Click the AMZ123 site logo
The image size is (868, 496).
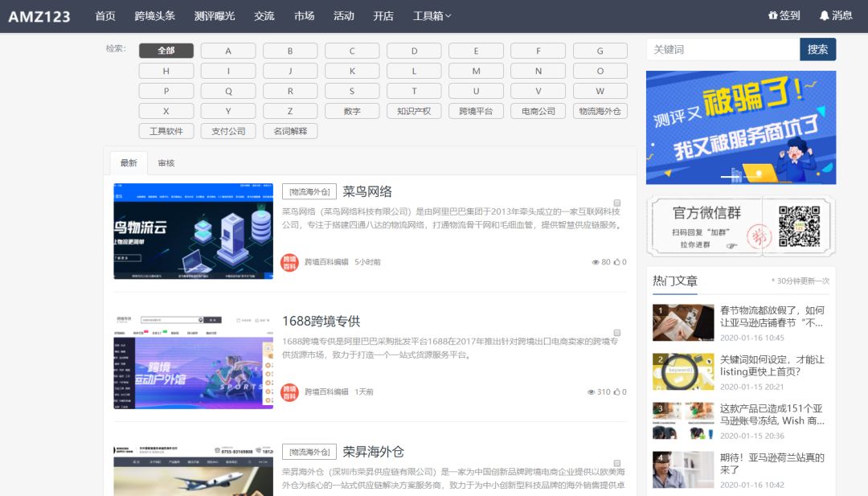[x=39, y=17]
